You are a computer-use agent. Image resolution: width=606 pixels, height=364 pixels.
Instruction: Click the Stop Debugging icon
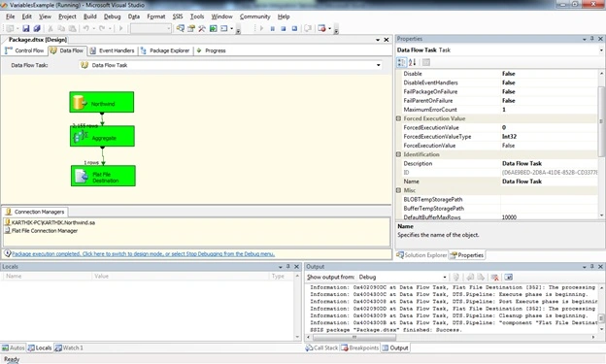tap(284, 28)
